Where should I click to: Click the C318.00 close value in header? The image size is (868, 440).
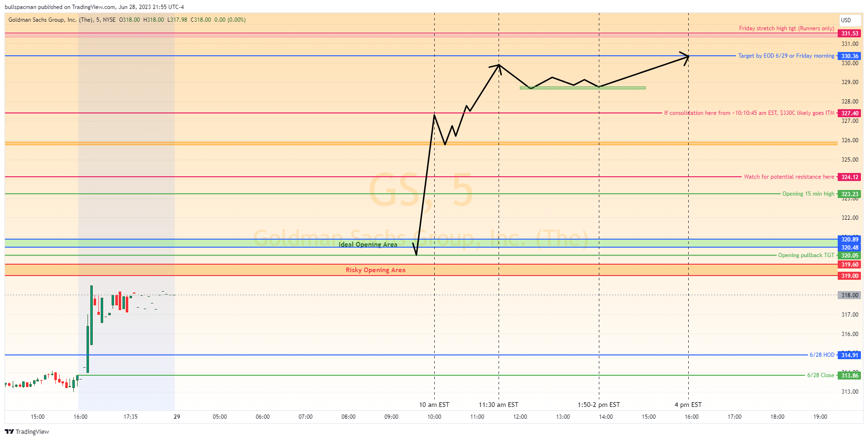(x=201, y=20)
